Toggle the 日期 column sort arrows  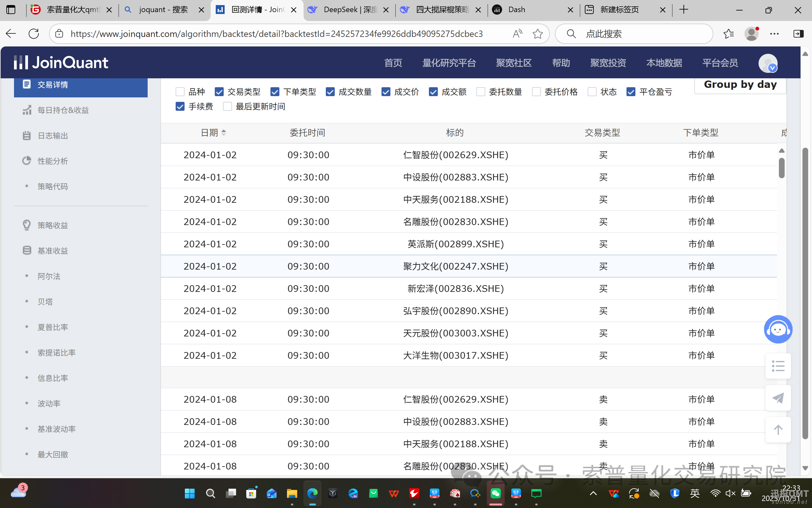coord(224,132)
